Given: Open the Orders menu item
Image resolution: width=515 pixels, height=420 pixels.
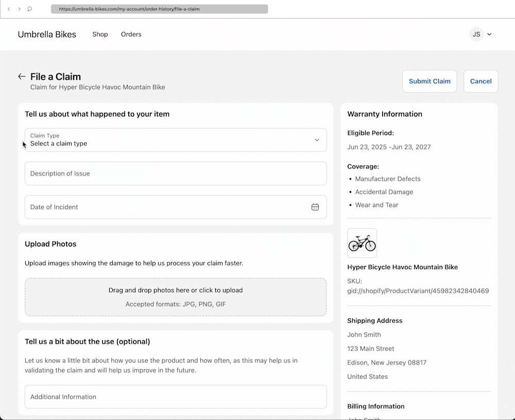Looking at the screenshot, I should (131, 34).
